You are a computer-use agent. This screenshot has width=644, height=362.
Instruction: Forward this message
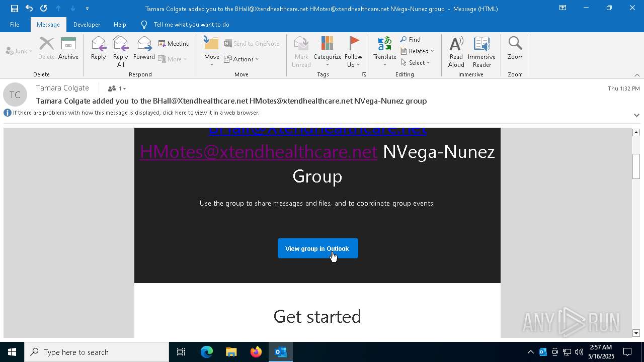pyautogui.click(x=144, y=49)
